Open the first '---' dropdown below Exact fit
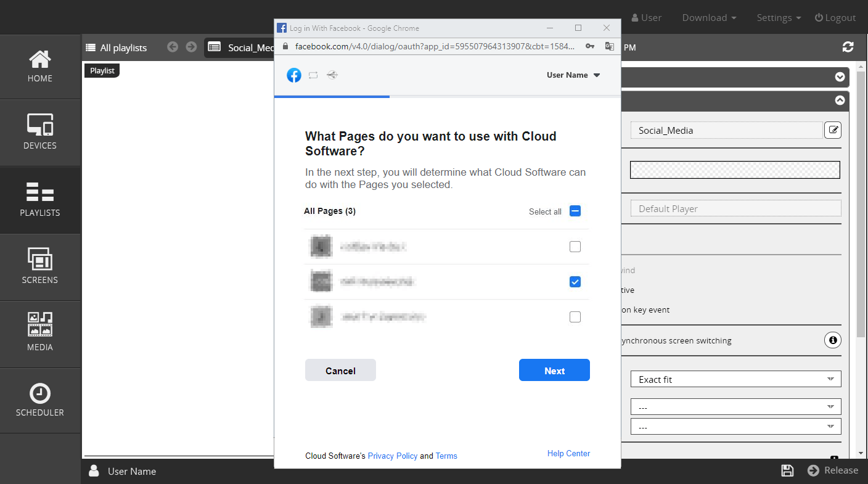This screenshot has width=868, height=484. pyautogui.click(x=735, y=407)
